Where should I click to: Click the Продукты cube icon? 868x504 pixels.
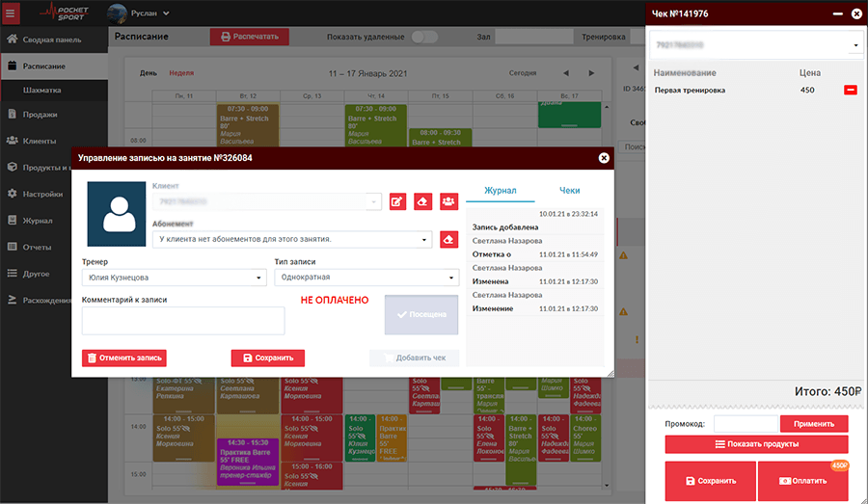point(12,167)
